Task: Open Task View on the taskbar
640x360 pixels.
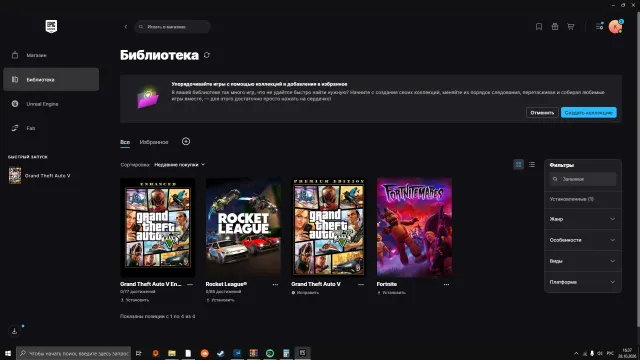Action: (139, 353)
